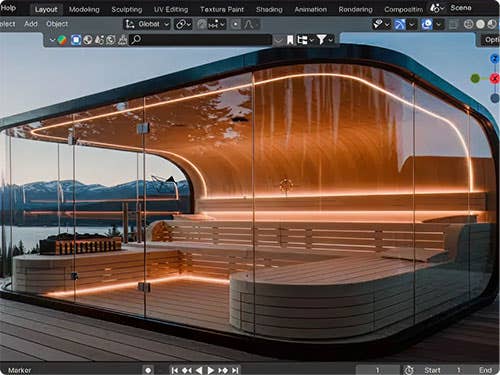Toggle proportional editing
The width and height of the screenshot is (500, 375).
tap(235, 24)
